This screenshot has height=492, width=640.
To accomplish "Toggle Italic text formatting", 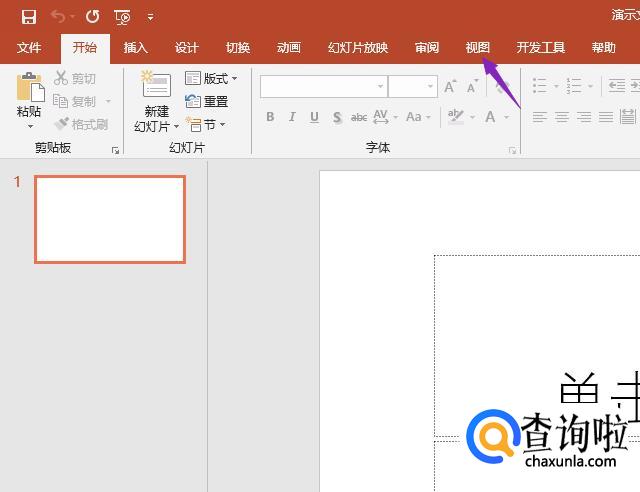I will [x=292, y=117].
